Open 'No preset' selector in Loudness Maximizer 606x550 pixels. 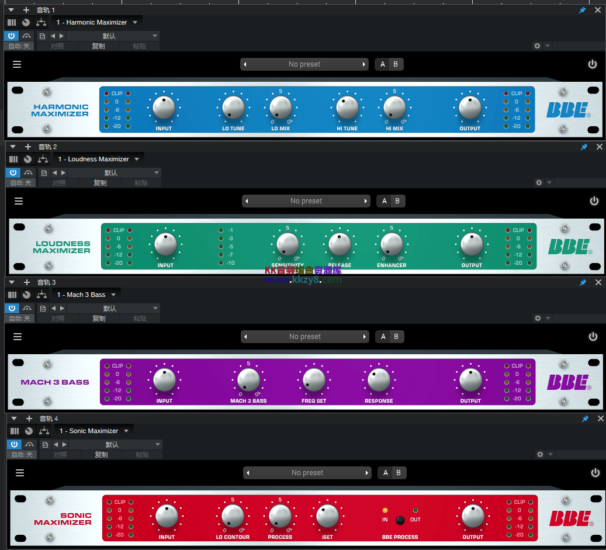click(x=306, y=201)
